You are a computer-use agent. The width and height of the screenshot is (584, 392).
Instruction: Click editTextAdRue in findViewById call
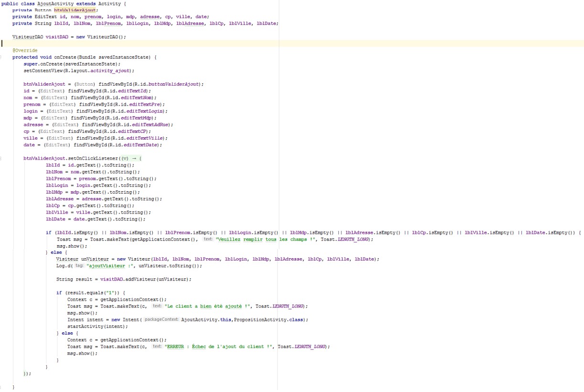click(152, 125)
